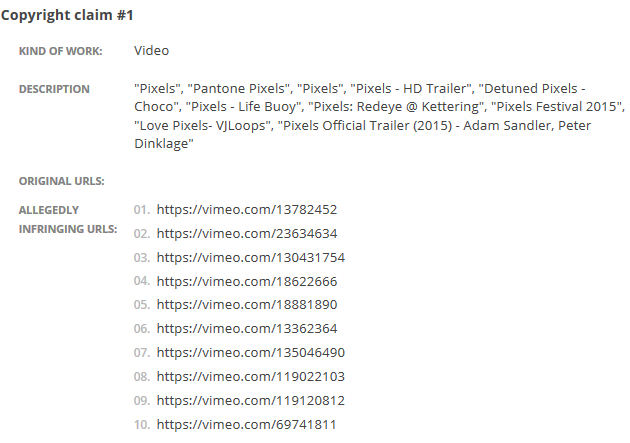Click the description text listing Pixels titles

tap(378, 116)
